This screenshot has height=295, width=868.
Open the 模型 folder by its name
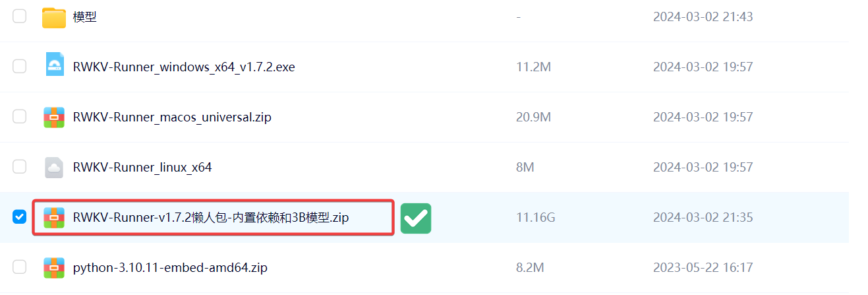[85, 17]
